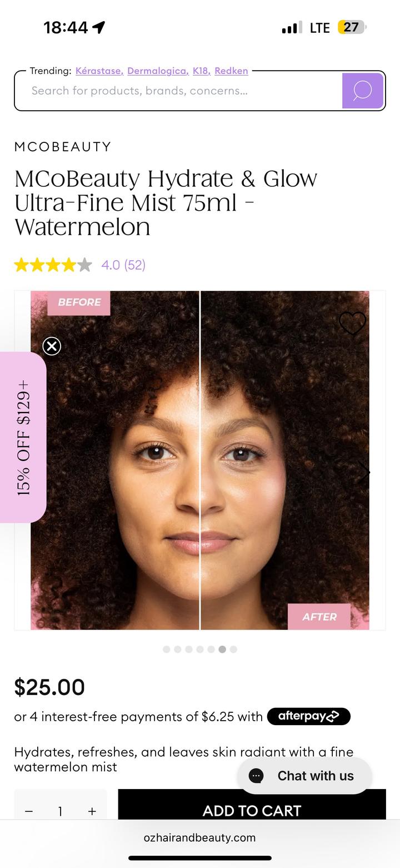Decrease quantity with minus button
This screenshot has width=400, height=868.
(29, 811)
